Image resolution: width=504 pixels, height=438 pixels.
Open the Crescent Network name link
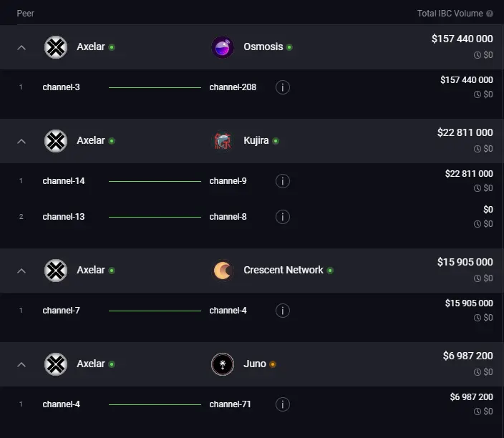[283, 271]
